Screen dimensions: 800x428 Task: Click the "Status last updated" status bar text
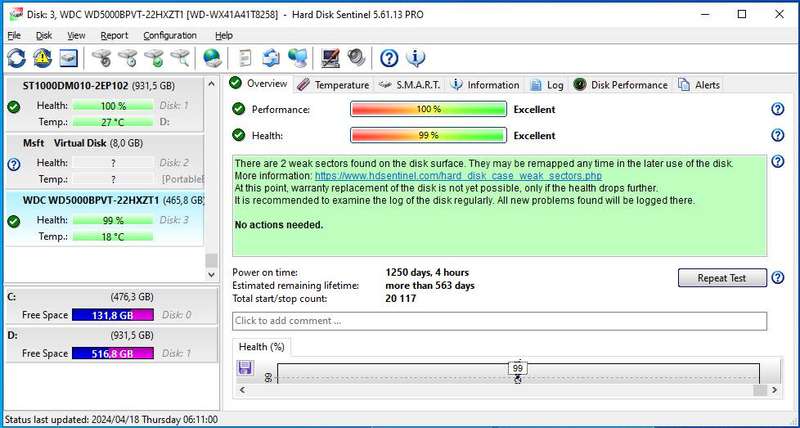[x=111, y=420]
